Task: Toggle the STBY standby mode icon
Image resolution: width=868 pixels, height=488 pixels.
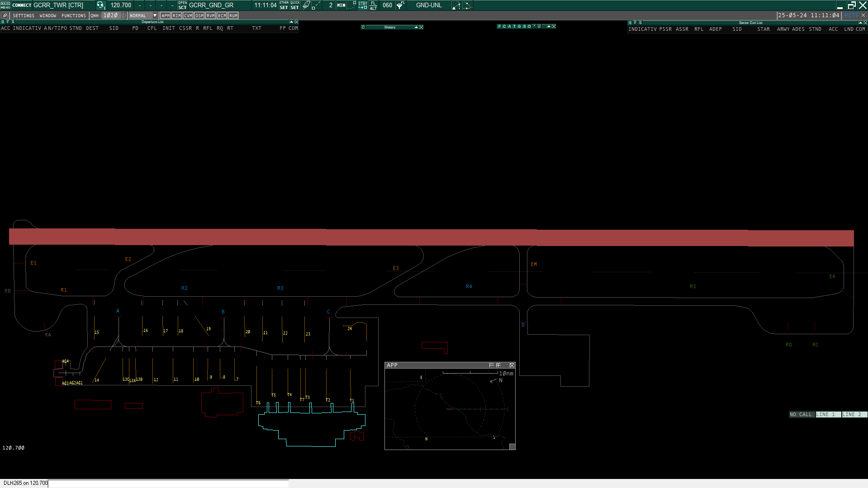Action: pos(363,5)
